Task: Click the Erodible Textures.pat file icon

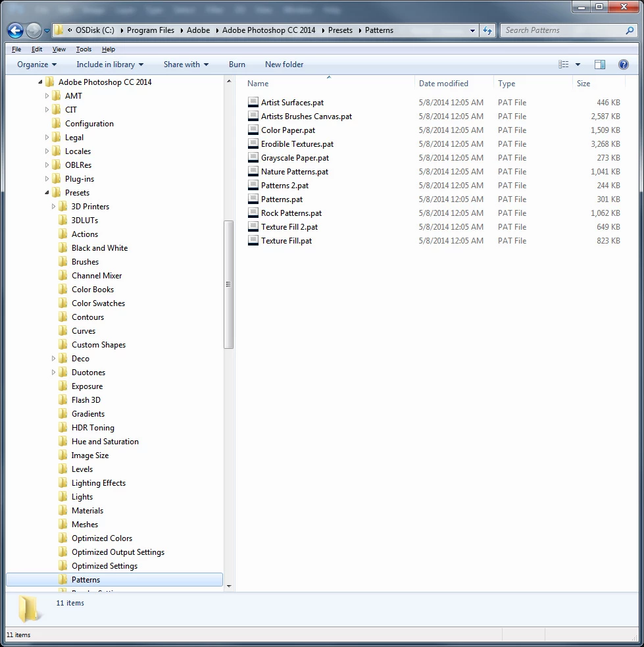Action: 253,144
